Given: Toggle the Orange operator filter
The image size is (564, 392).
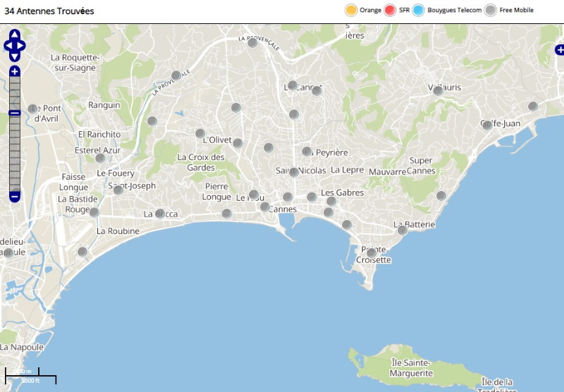Looking at the screenshot, I should tap(350, 10).
